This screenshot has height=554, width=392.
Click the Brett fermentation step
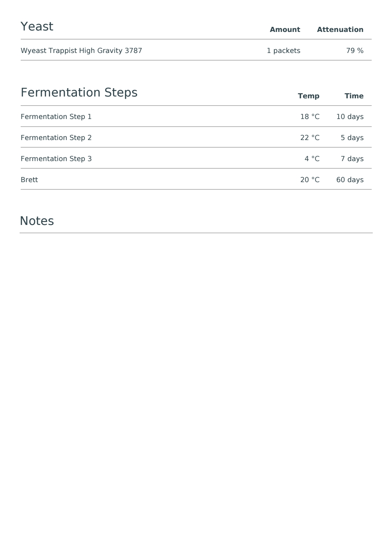click(x=29, y=180)
